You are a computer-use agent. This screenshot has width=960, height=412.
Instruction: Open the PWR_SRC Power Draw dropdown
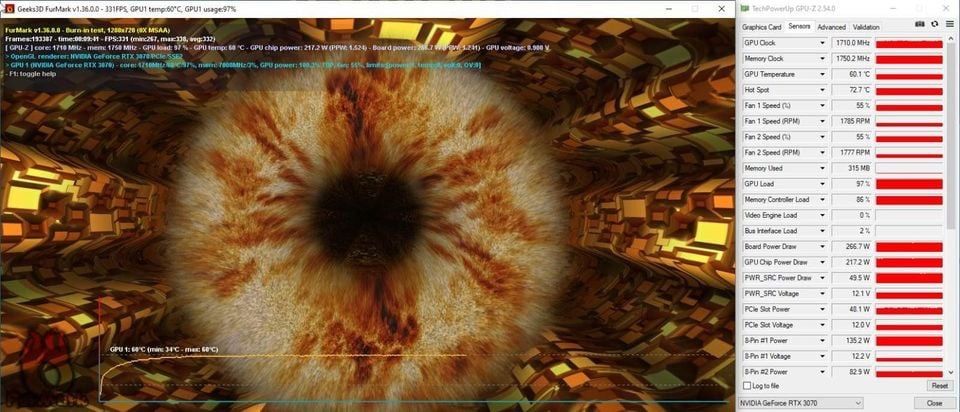tap(822, 278)
